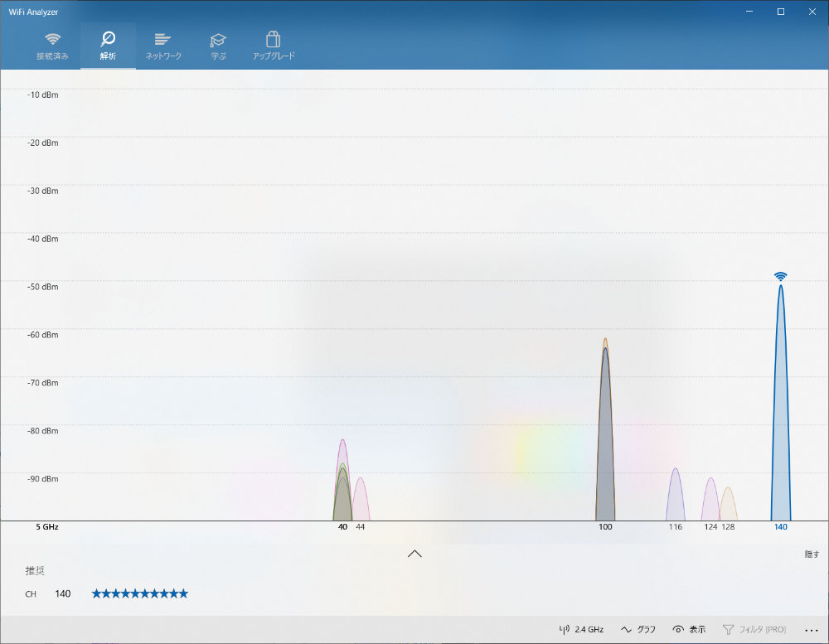829x644 pixels.
Task: Click the channel 116 axis label
Action: pos(675,526)
